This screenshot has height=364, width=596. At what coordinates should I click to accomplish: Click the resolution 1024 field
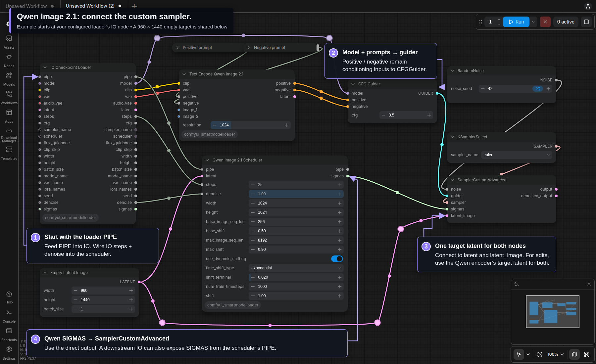pyautogui.click(x=251, y=125)
